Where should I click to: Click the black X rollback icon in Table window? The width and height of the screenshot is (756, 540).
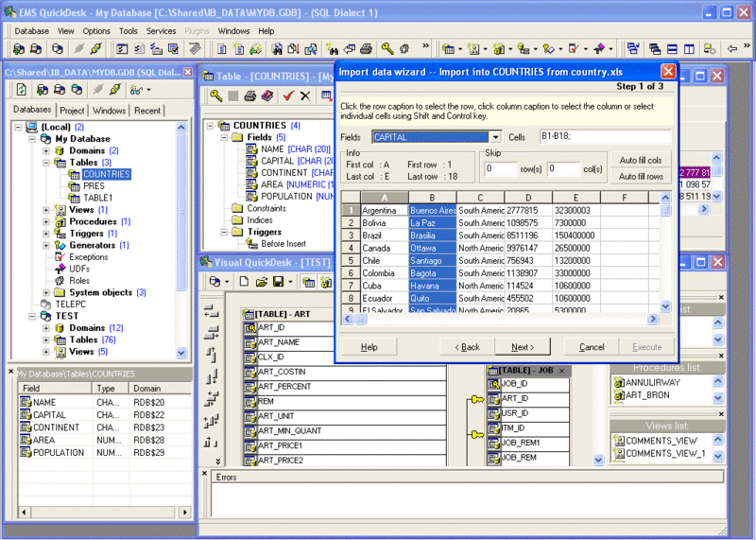click(304, 96)
